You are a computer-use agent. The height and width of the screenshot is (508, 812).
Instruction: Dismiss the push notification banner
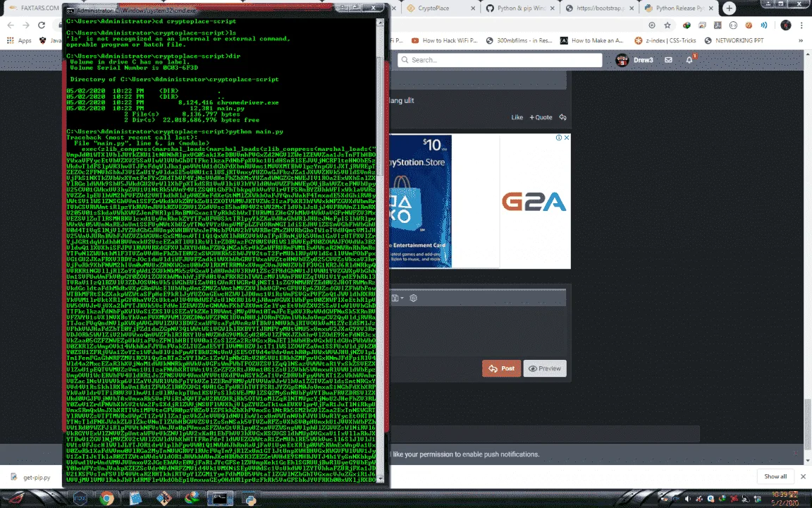(796, 454)
